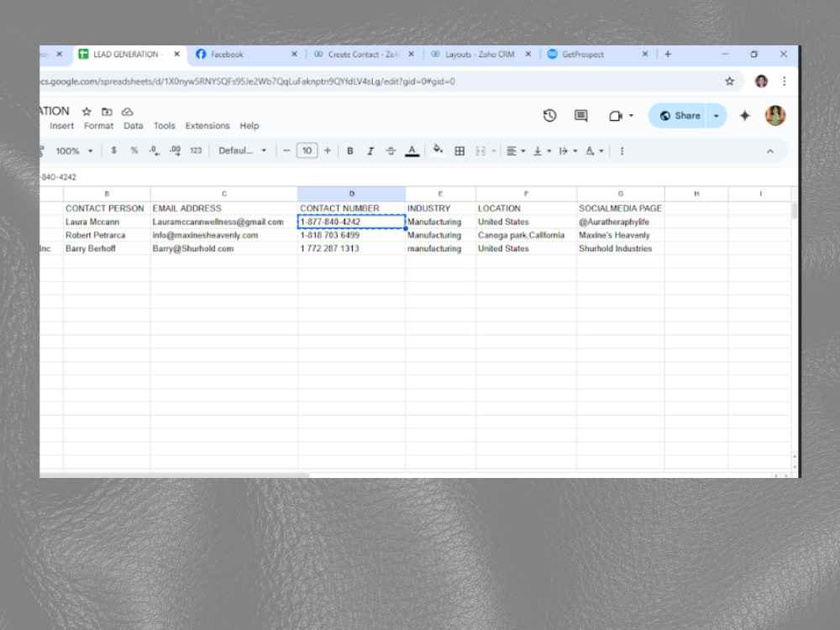Viewport: 840px width, 630px height.
Task: Format as currency dollar icon
Action: [113, 150]
